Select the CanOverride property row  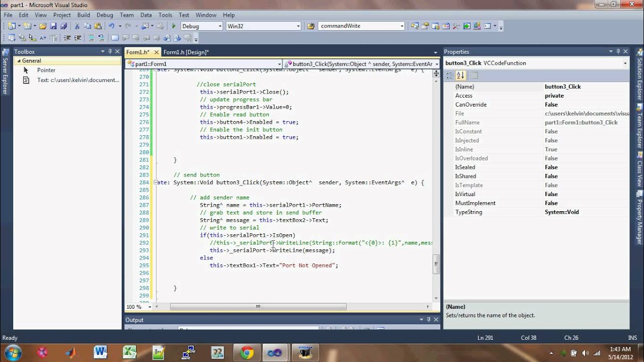click(536, 105)
